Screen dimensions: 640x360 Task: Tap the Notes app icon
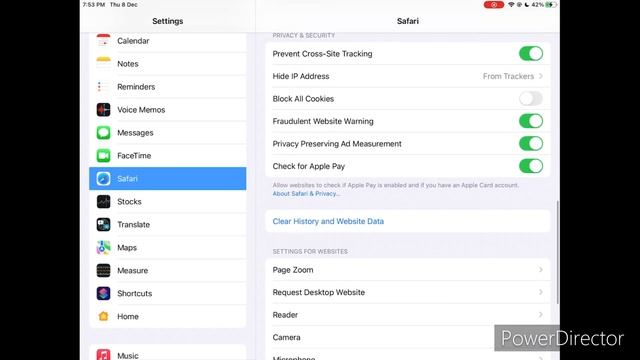click(103, 64)
